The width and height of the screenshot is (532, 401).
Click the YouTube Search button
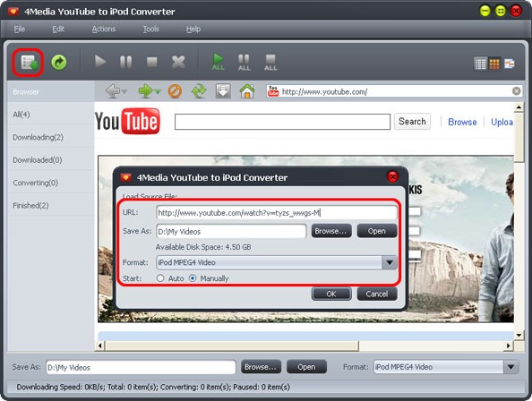pyautogui.click(x=412, y=122)
